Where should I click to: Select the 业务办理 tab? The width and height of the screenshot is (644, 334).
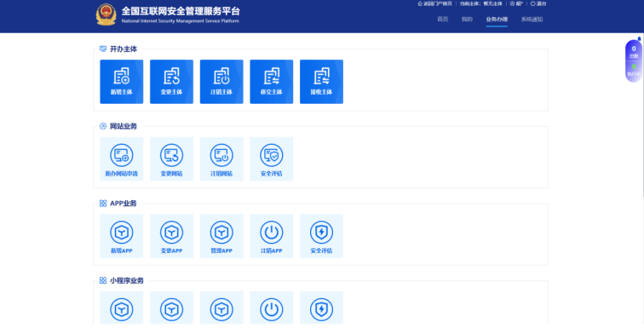click(497, 19)
